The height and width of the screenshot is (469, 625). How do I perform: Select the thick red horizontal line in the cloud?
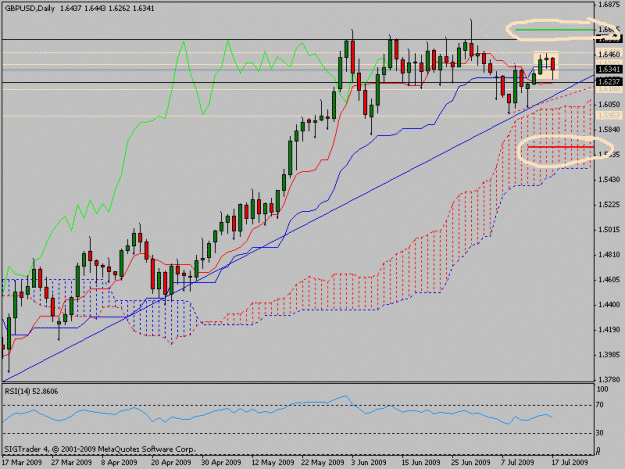tap(560, 147)
